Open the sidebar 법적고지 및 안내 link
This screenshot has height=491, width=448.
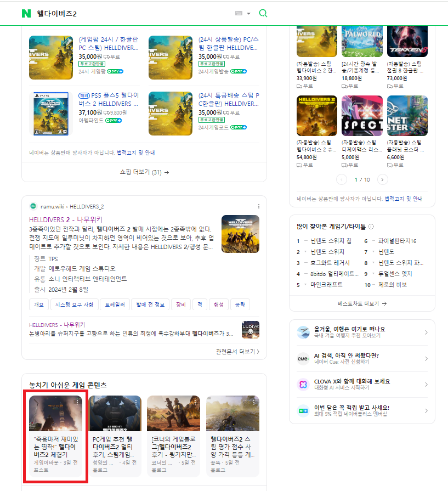point(404,199)
